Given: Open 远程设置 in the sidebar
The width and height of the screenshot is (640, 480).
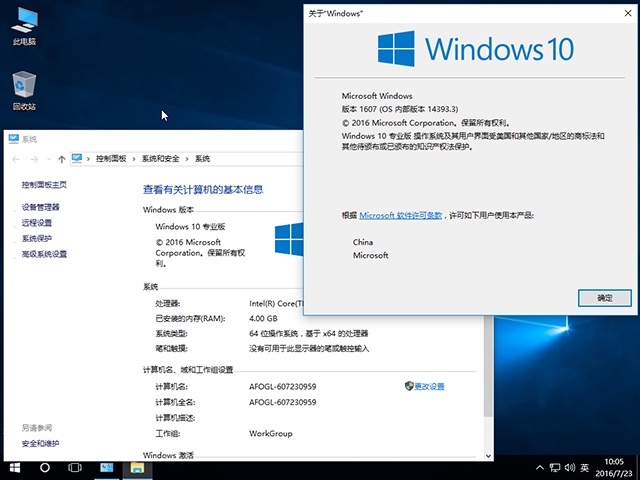Looking at the screenshot, I should click(37, 223).
